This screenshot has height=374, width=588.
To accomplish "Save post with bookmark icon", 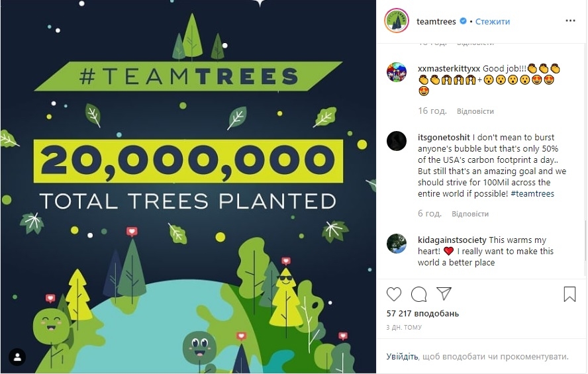I will click(x=569, y=294).
